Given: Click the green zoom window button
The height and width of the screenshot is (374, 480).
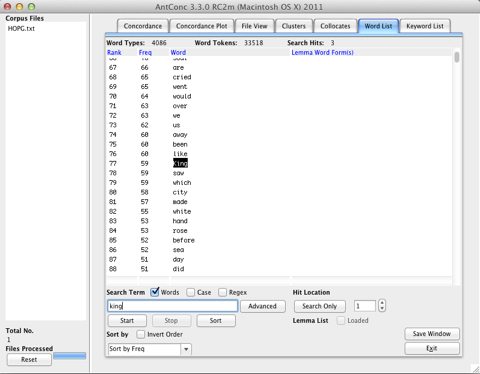Looking at the screenshot, I should coord(31,6).
